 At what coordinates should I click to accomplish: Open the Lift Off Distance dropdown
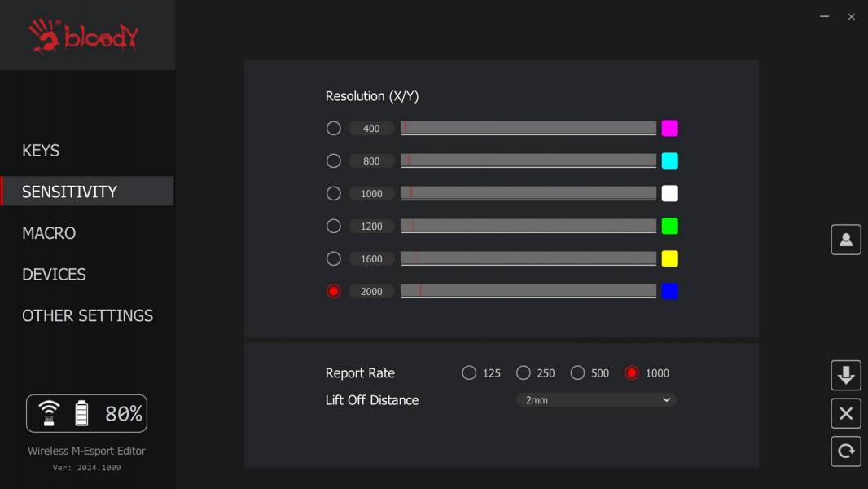596,400
